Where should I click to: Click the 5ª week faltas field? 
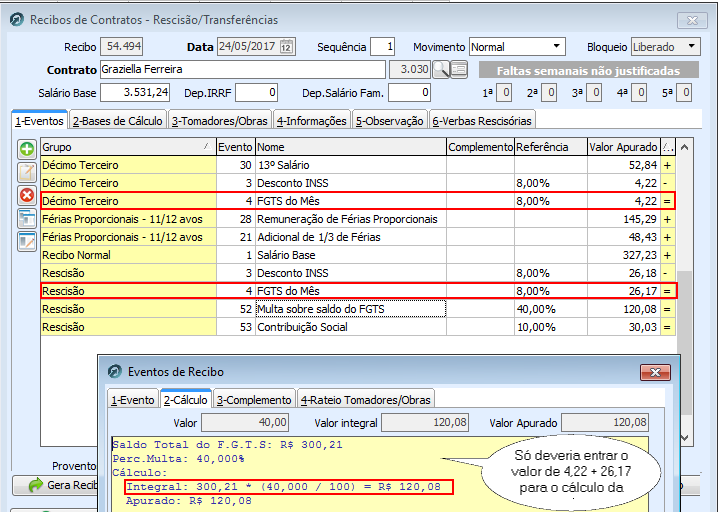(x=684, y=93)
